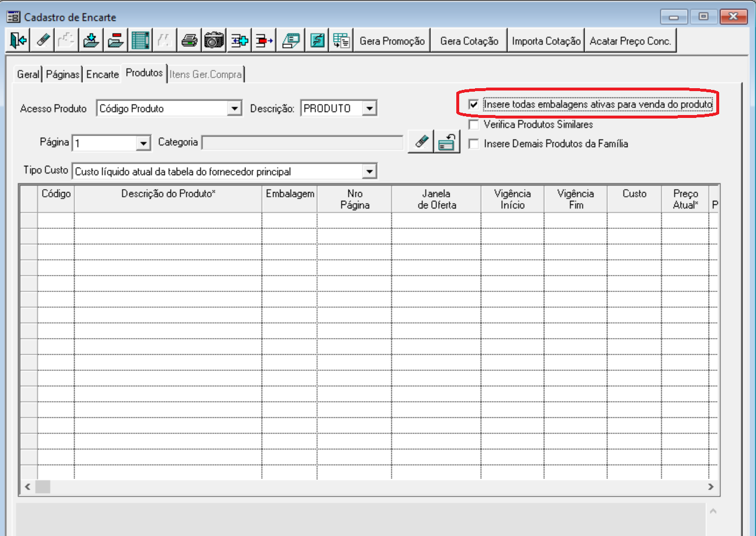Screen dimensions: 756x536
Task: Open the Acesso Produto dropdown
Action: [234, 109]
